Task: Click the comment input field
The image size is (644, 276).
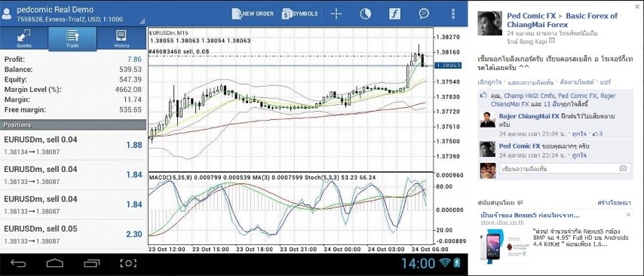Action: 558,169
